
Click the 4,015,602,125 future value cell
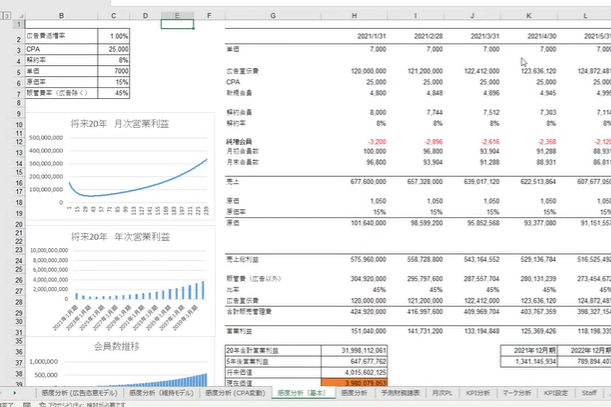pos(354,372)
